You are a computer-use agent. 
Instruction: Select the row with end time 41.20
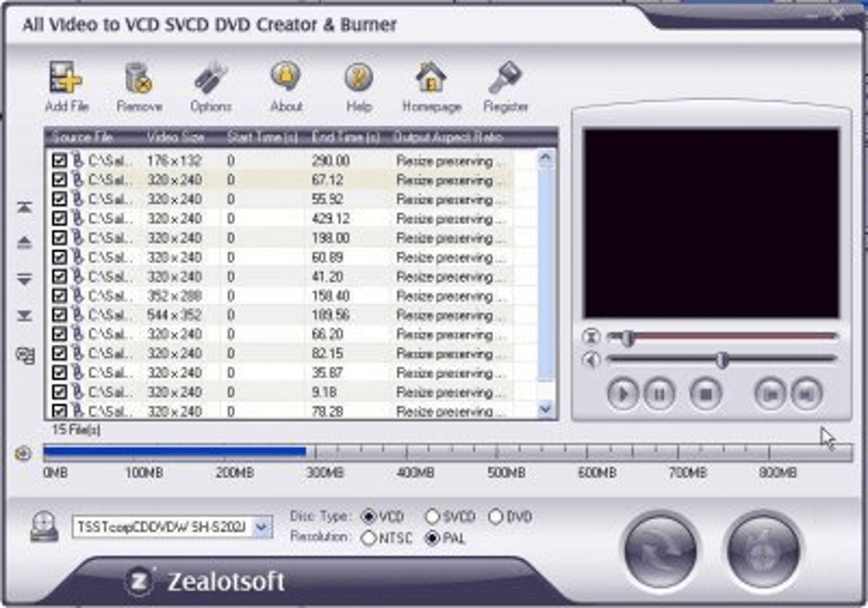pyautogui.click(x=281, y=276)
